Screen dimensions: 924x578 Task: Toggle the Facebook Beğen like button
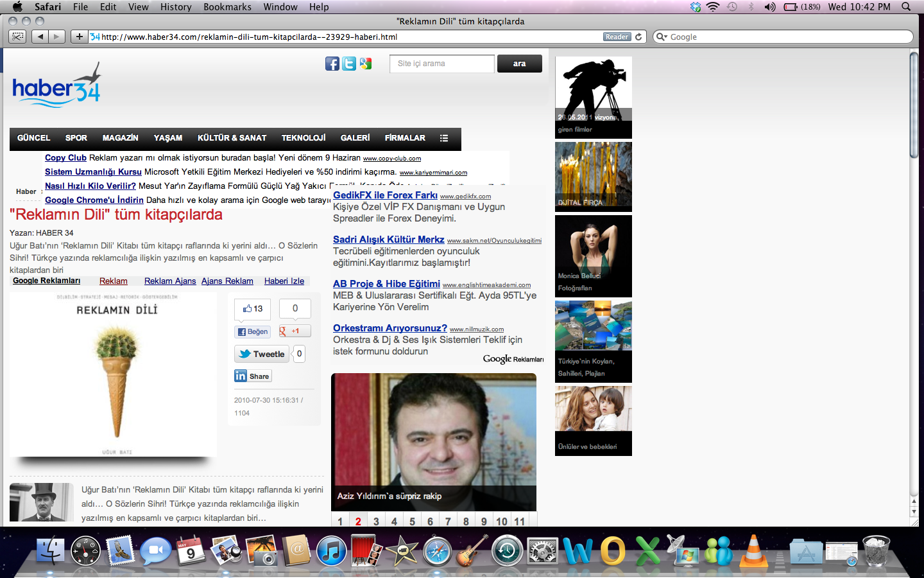pyautogui.click(x=252, y=331)
